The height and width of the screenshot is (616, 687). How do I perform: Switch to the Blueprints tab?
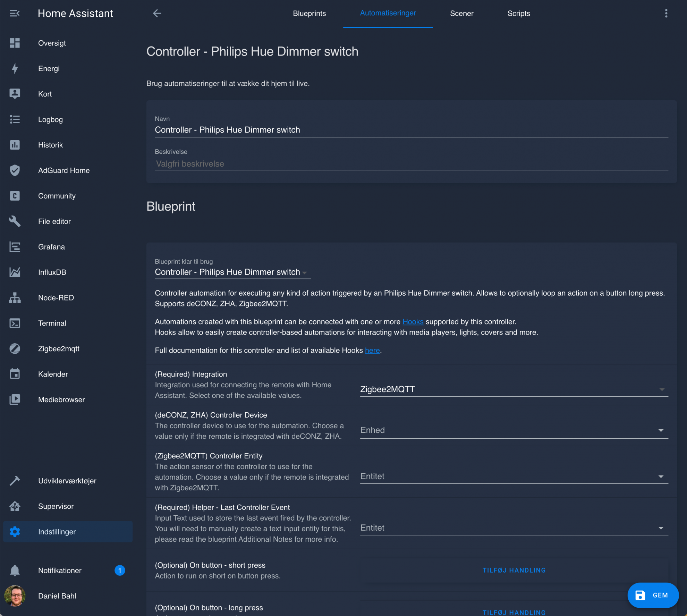click(x=309, y=13)
